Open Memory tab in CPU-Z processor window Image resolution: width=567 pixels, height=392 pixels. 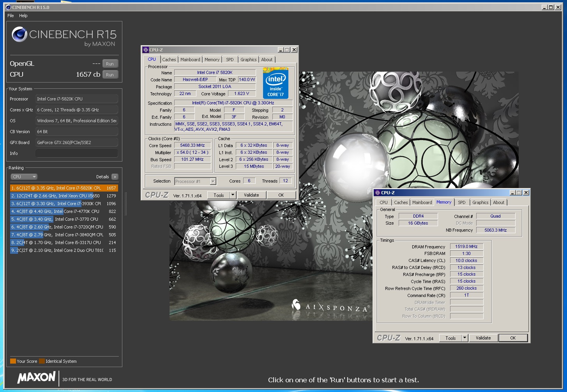212,60
